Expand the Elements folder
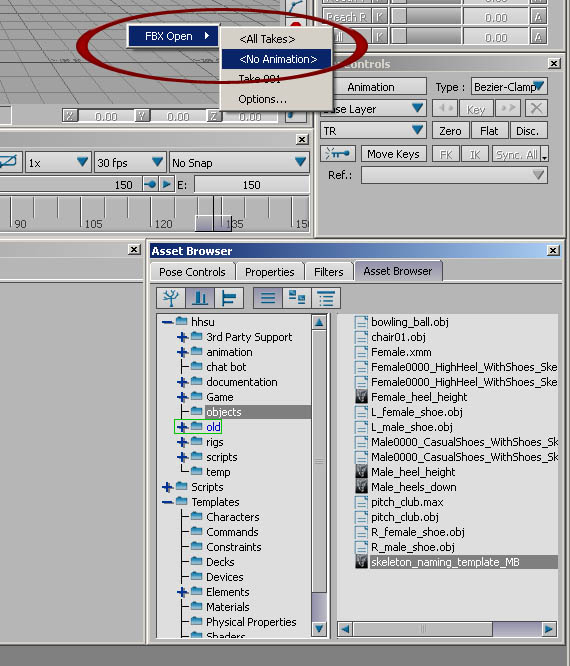 coord(182,592)
